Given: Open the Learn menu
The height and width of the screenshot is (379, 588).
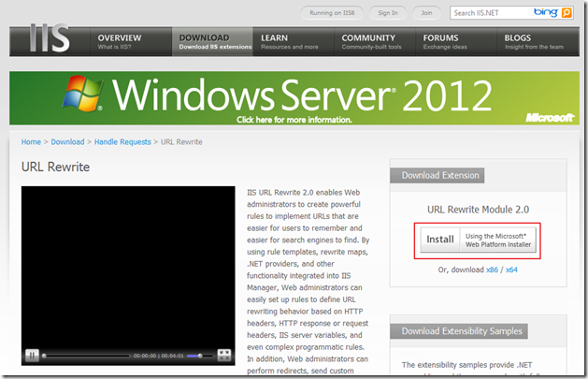Looking at the screenshot, I should (x=294, y=42).
